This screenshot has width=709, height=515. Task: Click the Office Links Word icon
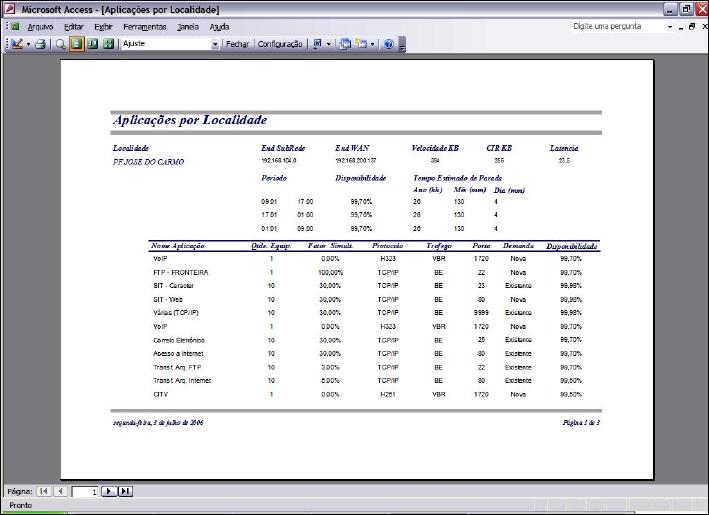(x=318, y=44)
